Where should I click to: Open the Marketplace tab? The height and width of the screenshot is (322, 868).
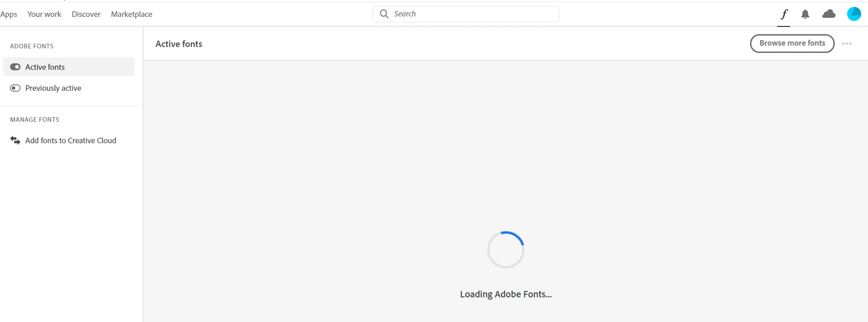pos(132,14)
